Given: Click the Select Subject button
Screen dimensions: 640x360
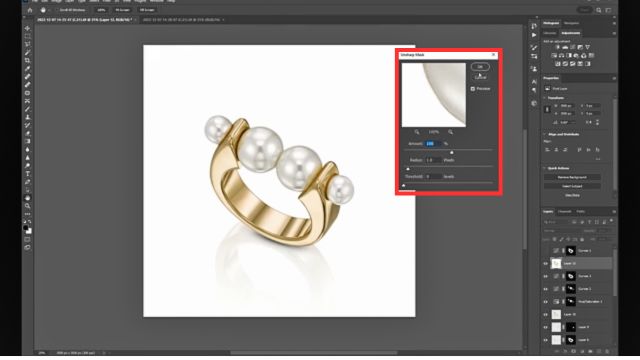Looking at the screenshot, I should [572, 186].
